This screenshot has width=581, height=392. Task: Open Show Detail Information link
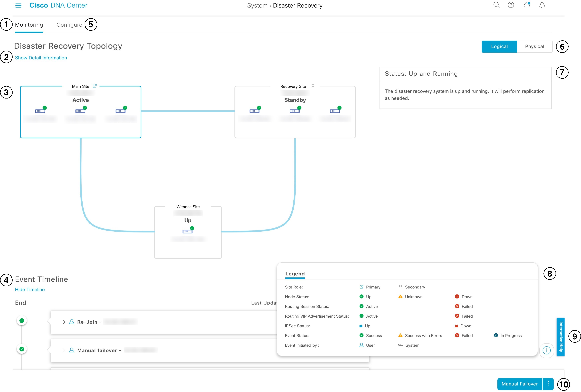[41, 58]
